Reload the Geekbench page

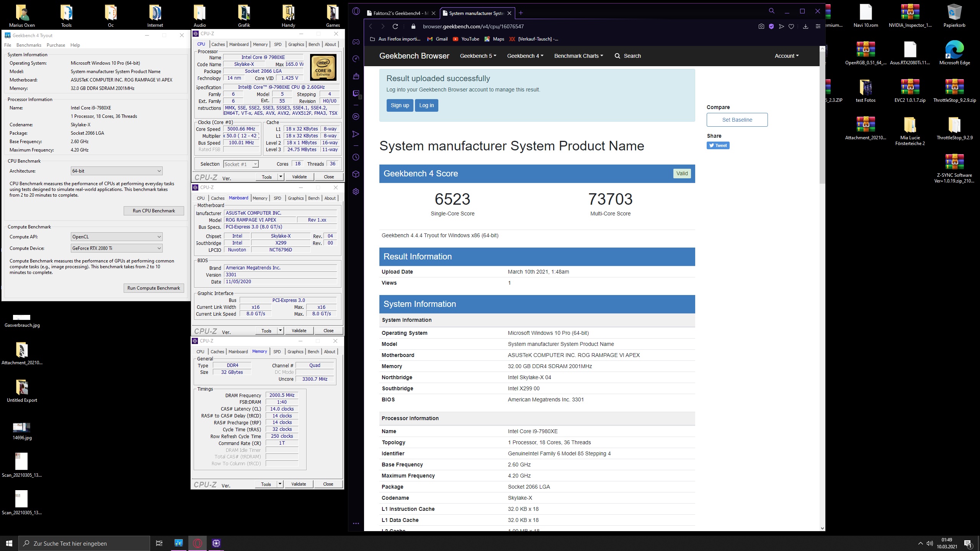tap(395, 26)
